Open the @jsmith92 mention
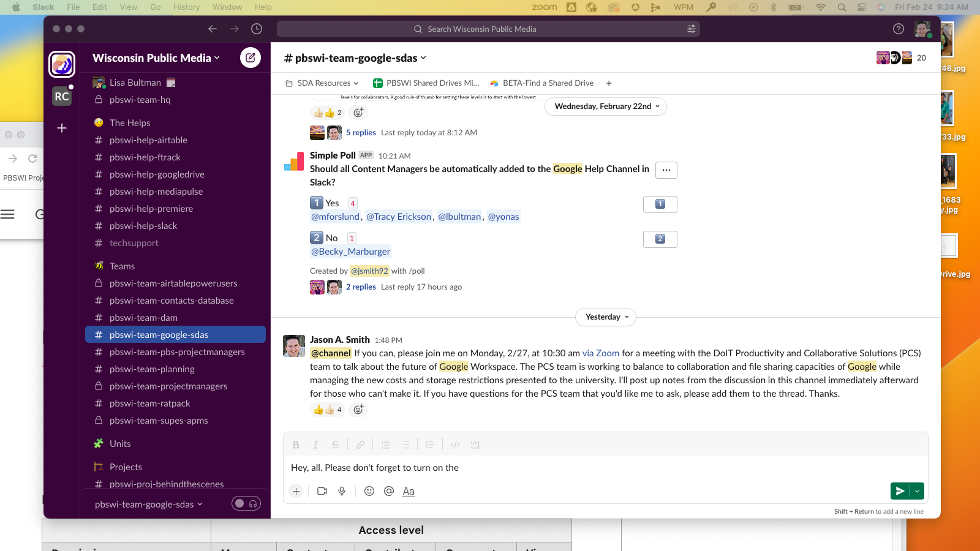Screen dimensions: 980x551 pyautogui.click(x=370, y=271)
